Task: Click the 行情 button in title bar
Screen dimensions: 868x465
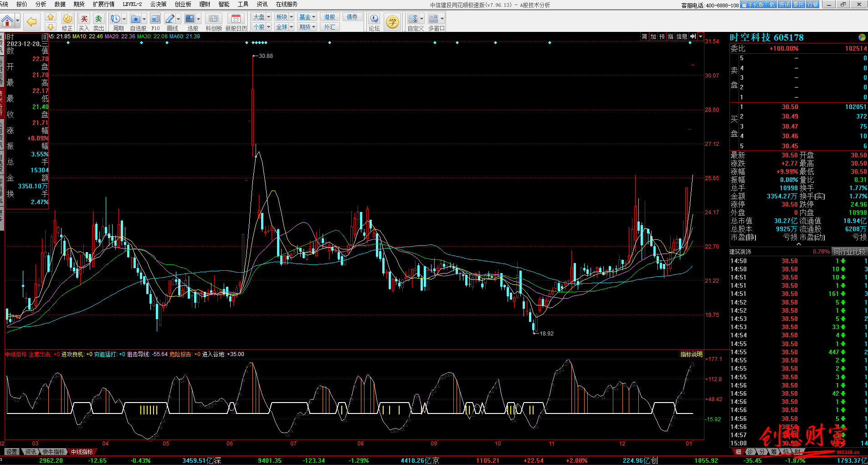Action: pos(813,5)
